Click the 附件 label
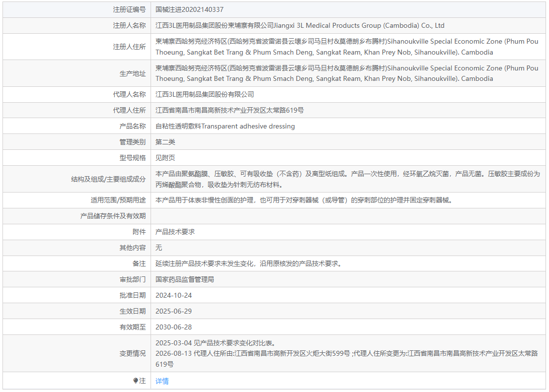 coord(139,232)
